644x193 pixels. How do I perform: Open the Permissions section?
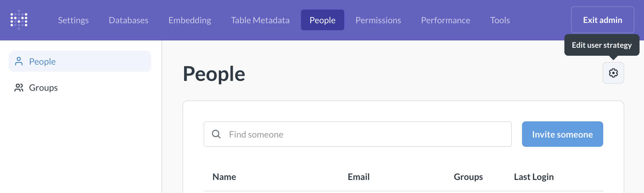[378, 20]
